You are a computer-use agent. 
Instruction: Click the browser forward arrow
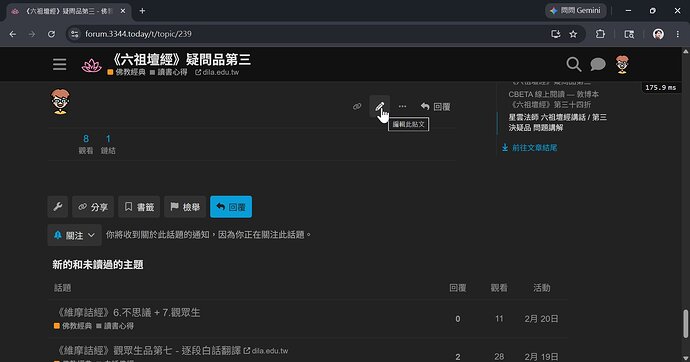(x=32, y=34)
